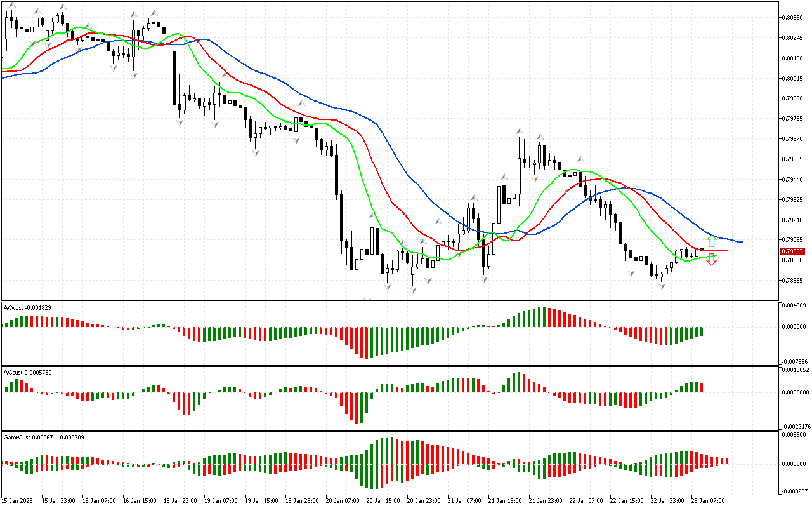The image size is (812, 508).
Task: Select the AOcust indicator label
Action: click(x=27, y=307)
